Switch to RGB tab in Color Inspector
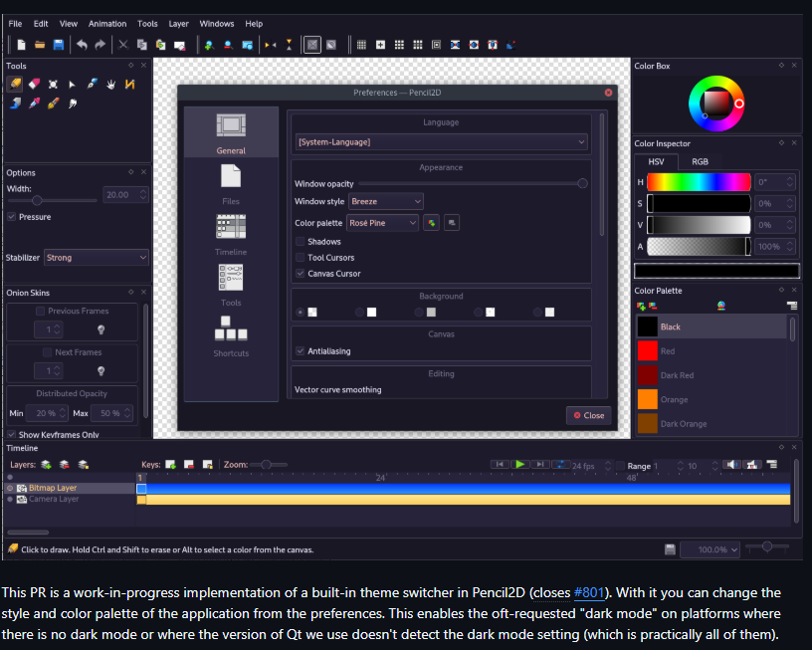 (700, 161)
